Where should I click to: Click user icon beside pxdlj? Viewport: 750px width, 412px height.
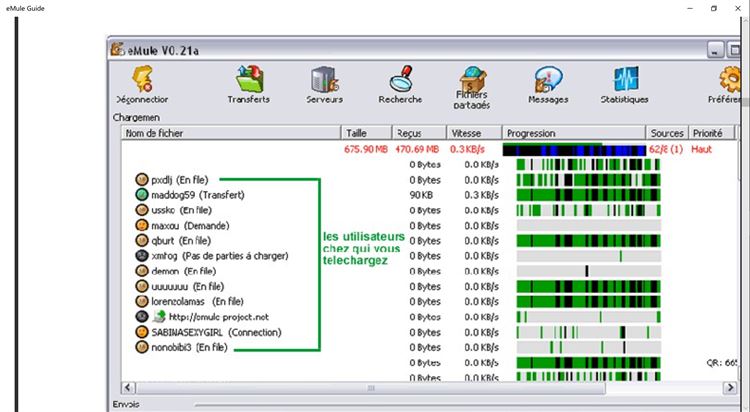pyautogui.click(x=142, y=180)
